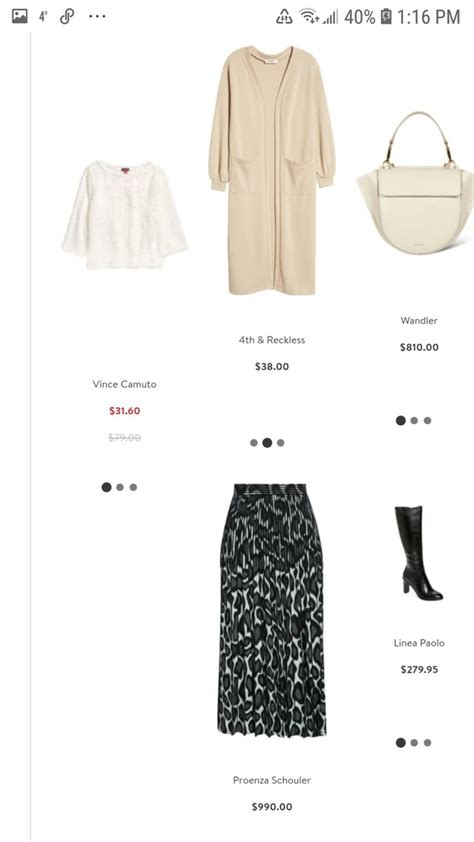View the beige long cardigan image
This screenshot has width=474, height=842.
(272, 170)
